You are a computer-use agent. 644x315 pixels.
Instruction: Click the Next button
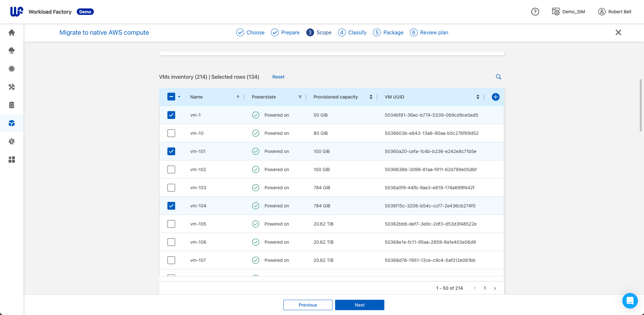tap(359, 305)
